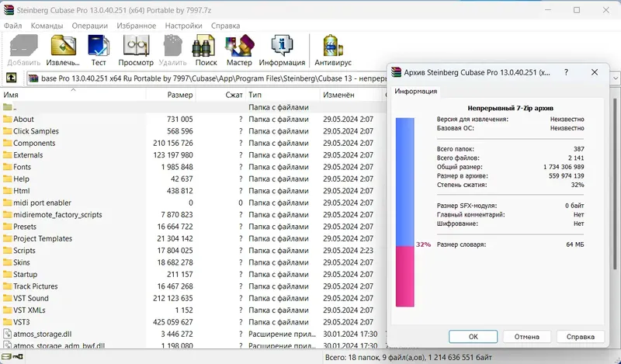Select the Components folder

[34, 143]
